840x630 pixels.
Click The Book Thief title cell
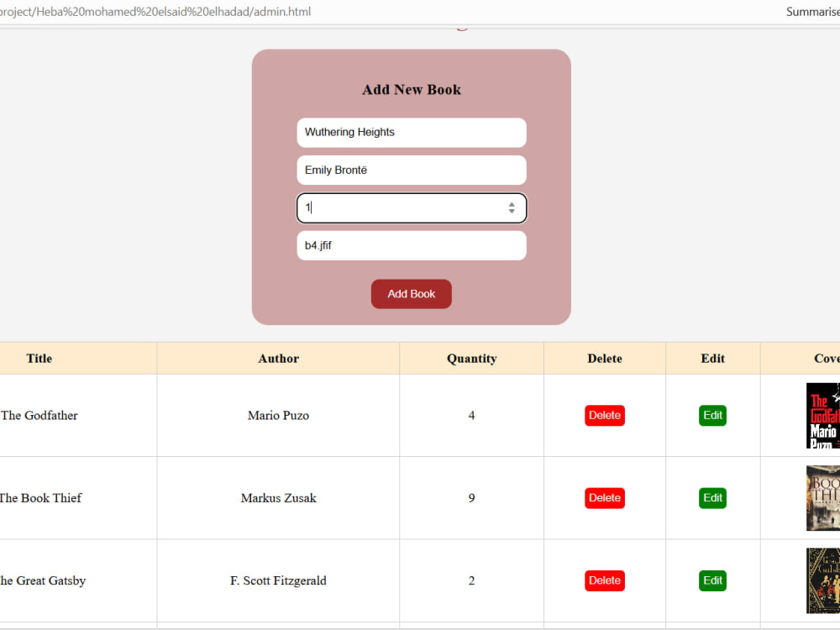point(78,497)
